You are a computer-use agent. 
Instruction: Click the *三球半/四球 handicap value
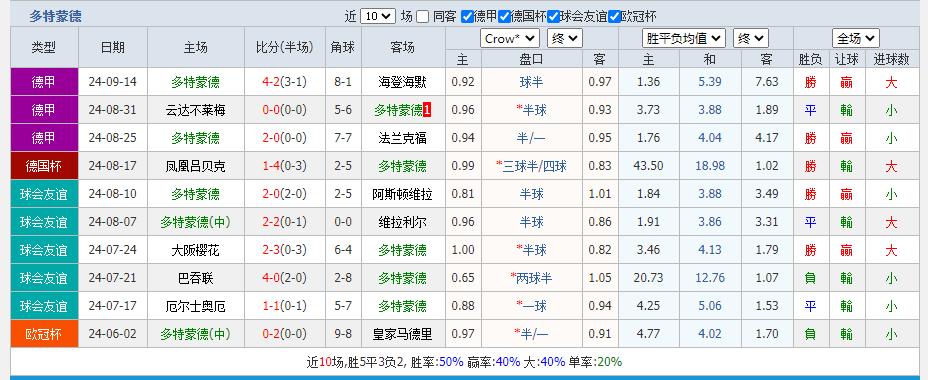[531, 166]
